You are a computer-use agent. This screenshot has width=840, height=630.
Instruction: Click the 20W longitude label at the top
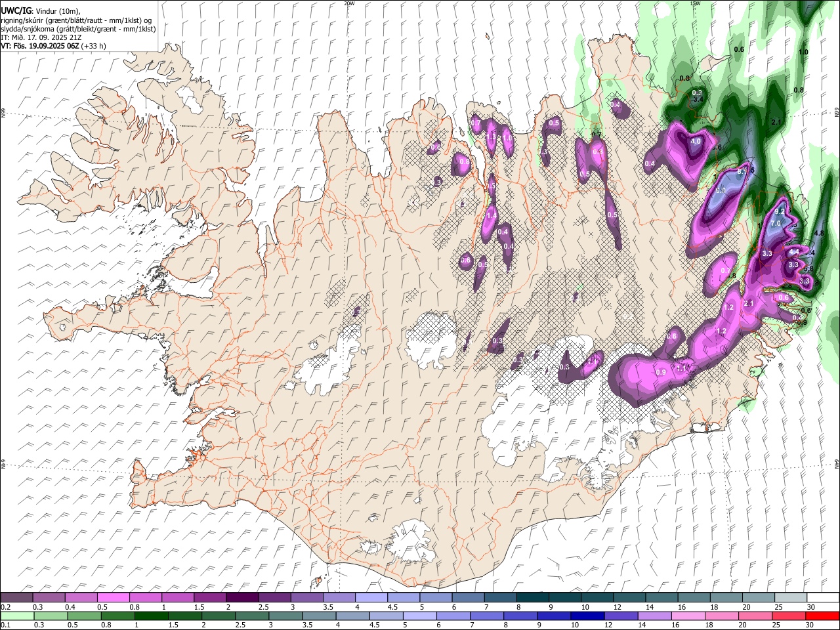pos(349,3)
